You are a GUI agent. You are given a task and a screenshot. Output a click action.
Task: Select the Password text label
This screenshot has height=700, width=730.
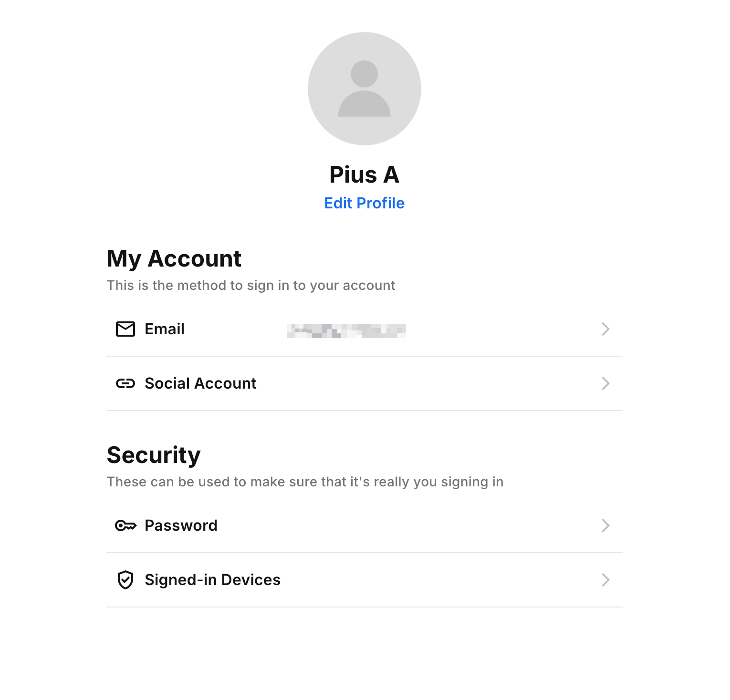(x=181, y=525)
